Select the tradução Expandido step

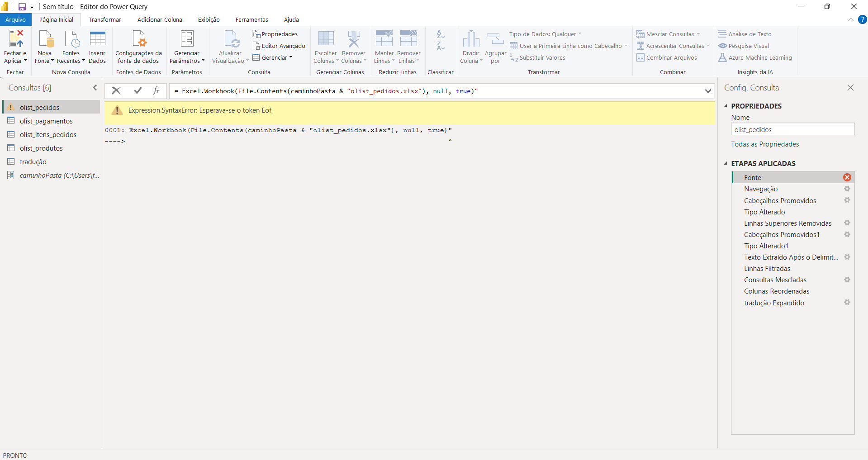pos(793,303)
